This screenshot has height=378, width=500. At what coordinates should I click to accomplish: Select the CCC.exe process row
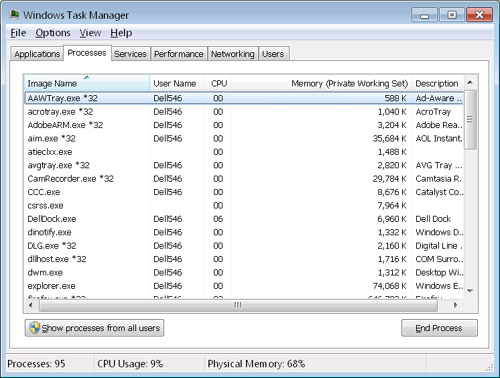[244, 192]
